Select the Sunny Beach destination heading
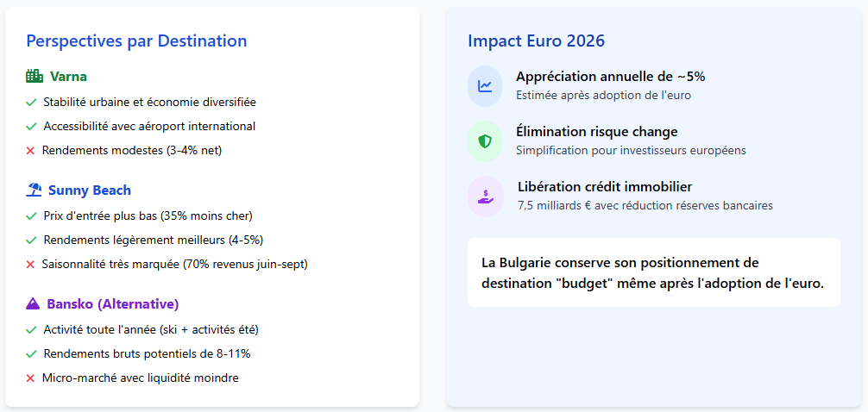 tap(90, 190)
